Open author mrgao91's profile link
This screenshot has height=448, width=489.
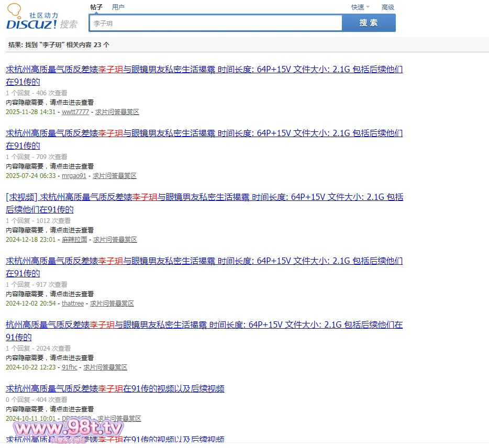click(74, 176)
